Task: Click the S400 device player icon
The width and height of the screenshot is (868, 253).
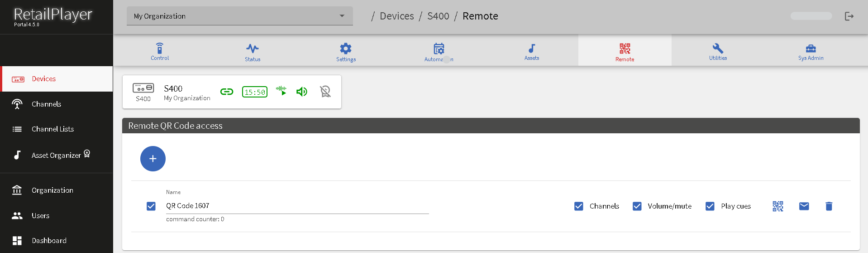Action: tap(143, 88)
